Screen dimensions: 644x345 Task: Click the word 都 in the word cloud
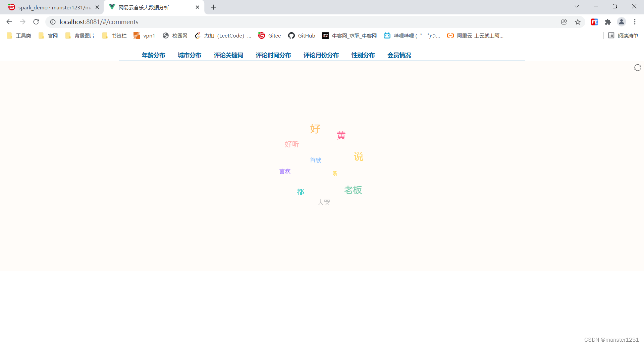pos(301,192)
